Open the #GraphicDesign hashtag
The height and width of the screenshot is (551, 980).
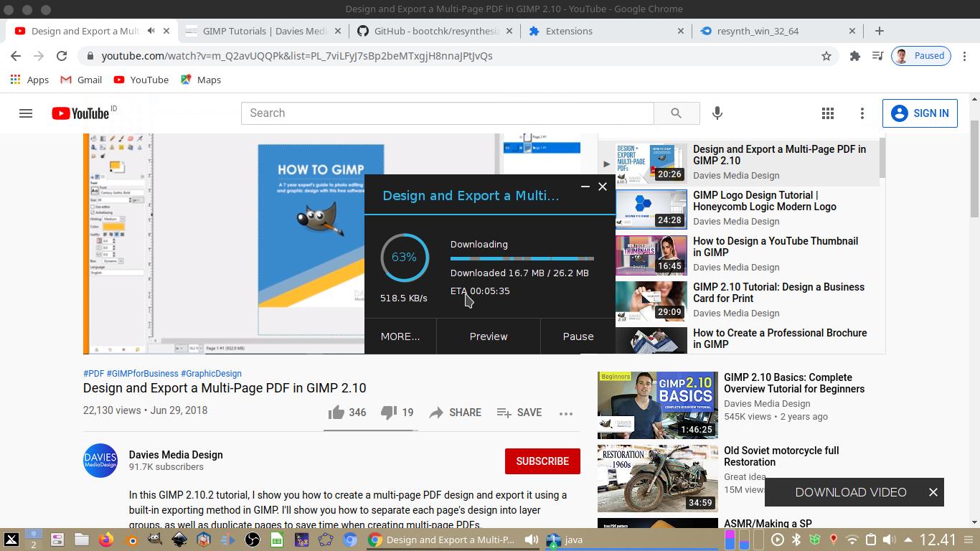coord(211,374)
